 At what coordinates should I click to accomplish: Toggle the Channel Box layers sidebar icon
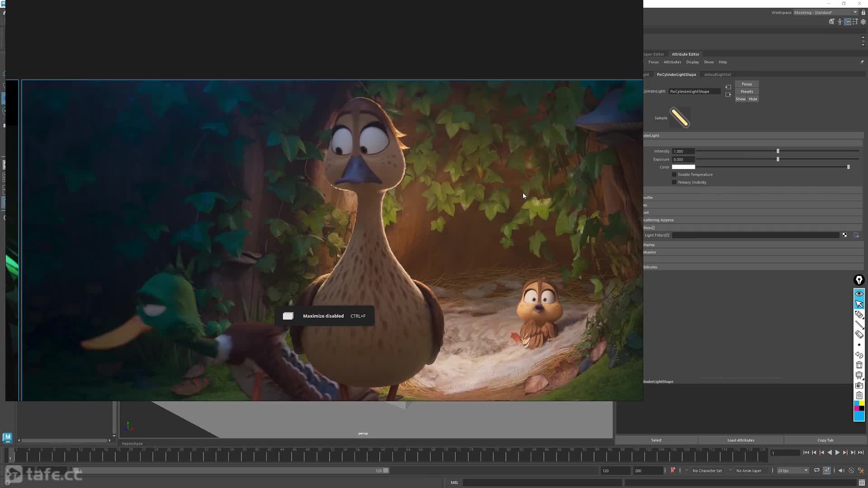[863, 22]
